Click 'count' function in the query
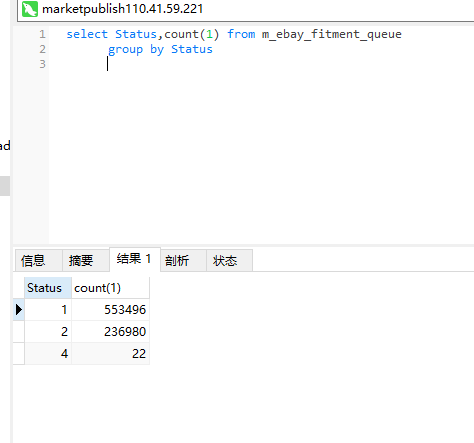This screenshot has width=474, height=443. pyautogui.click(x=181, y=34)
